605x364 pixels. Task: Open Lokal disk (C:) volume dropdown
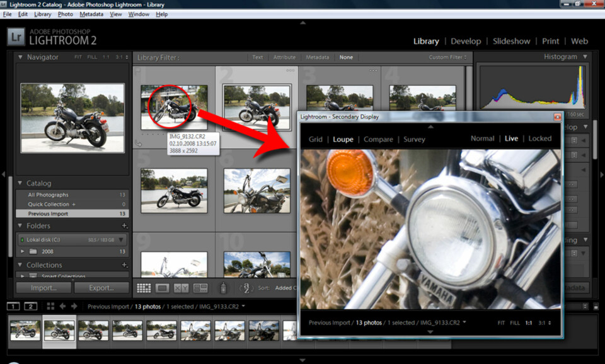tap(121, 240)
